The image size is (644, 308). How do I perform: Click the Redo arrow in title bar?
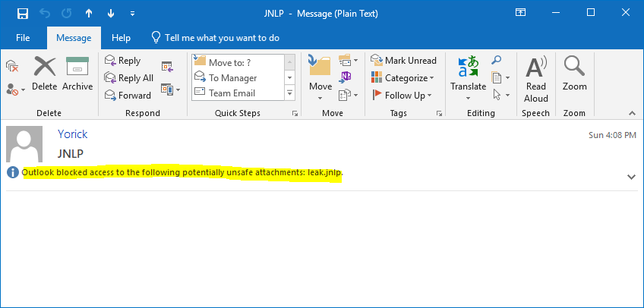pyautogui.click(x=67, y=14)
